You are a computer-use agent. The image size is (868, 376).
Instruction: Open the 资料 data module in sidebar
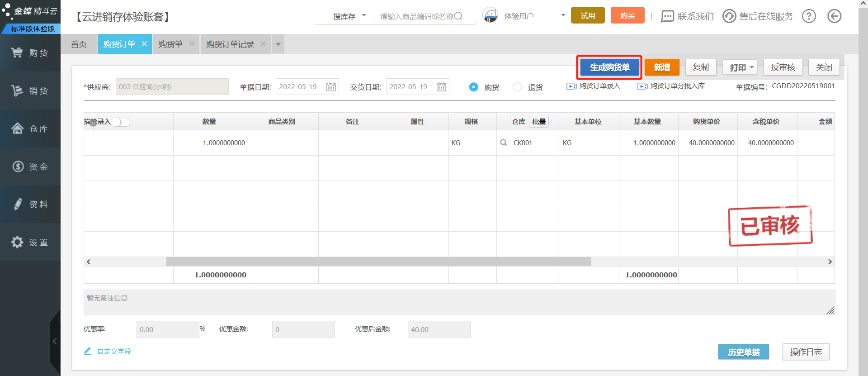30,205
